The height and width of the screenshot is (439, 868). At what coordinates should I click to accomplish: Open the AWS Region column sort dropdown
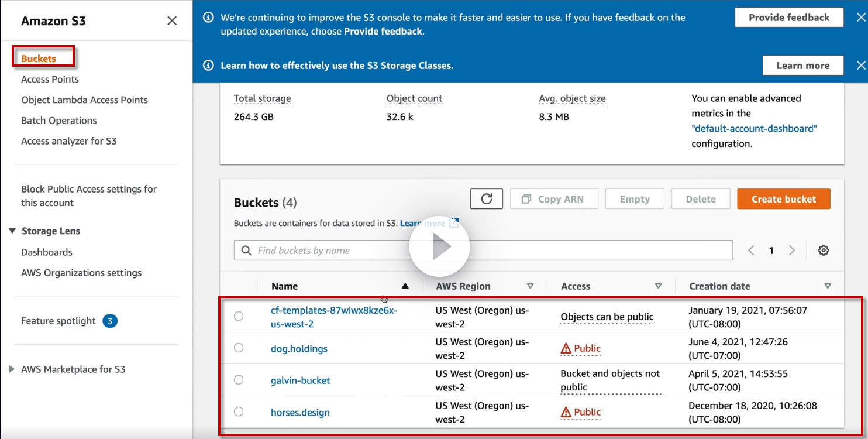click(530, 286)
